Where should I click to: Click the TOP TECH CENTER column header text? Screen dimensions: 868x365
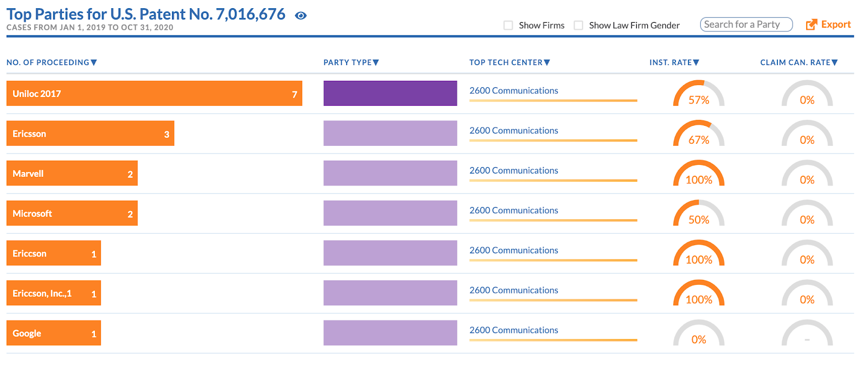click(x=506, y=63)
